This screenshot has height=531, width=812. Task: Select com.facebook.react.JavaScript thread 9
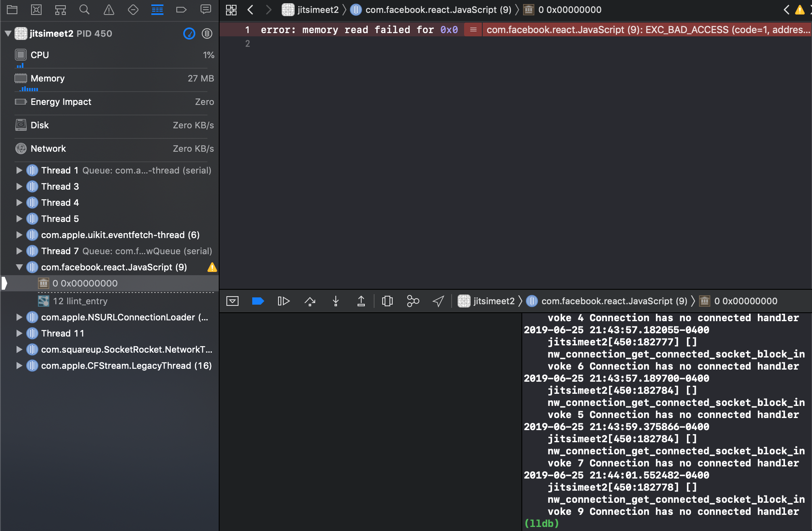(113, 267)
